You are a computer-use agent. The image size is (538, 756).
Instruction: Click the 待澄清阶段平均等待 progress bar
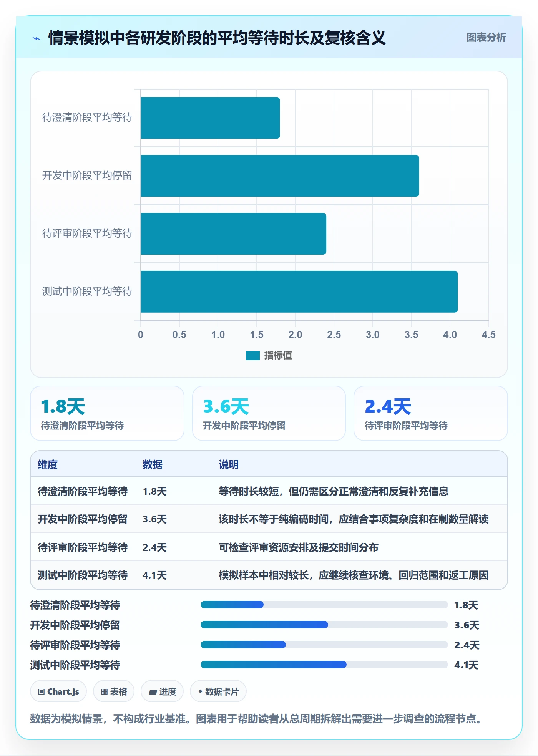click(324, 605)
